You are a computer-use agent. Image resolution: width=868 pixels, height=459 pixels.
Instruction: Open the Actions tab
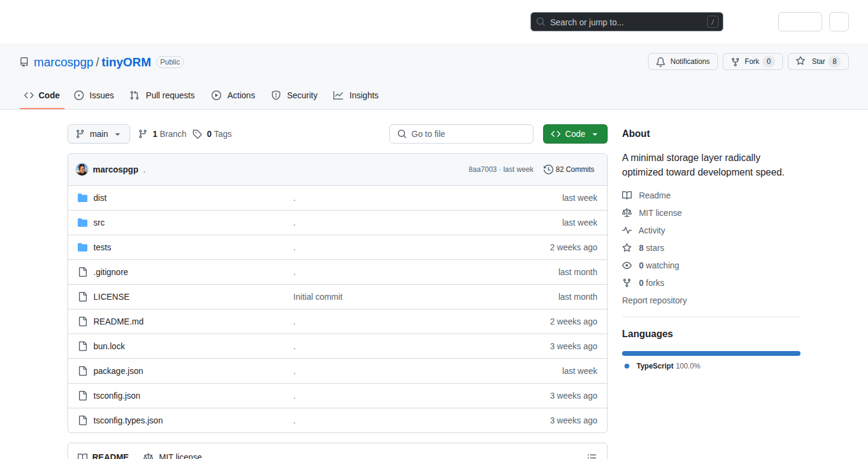tap(233, 95)
